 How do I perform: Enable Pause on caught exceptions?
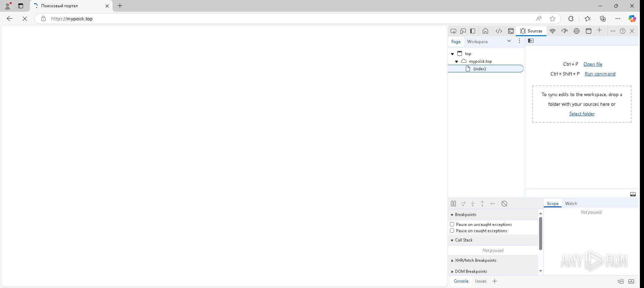452,230
